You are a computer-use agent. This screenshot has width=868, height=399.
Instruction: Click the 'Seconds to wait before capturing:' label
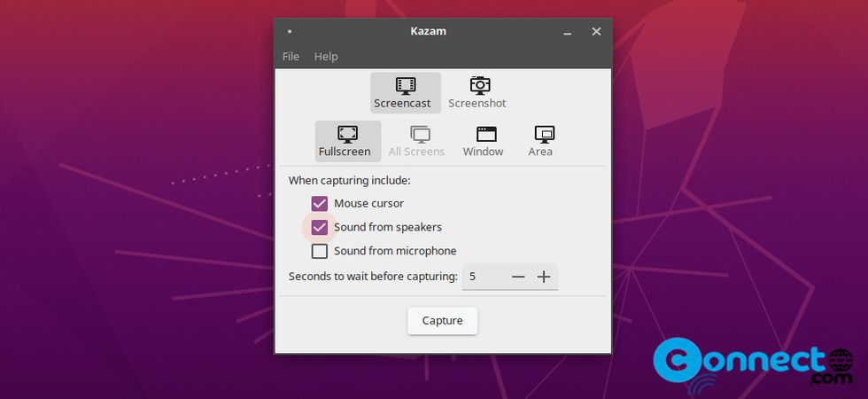374,276
